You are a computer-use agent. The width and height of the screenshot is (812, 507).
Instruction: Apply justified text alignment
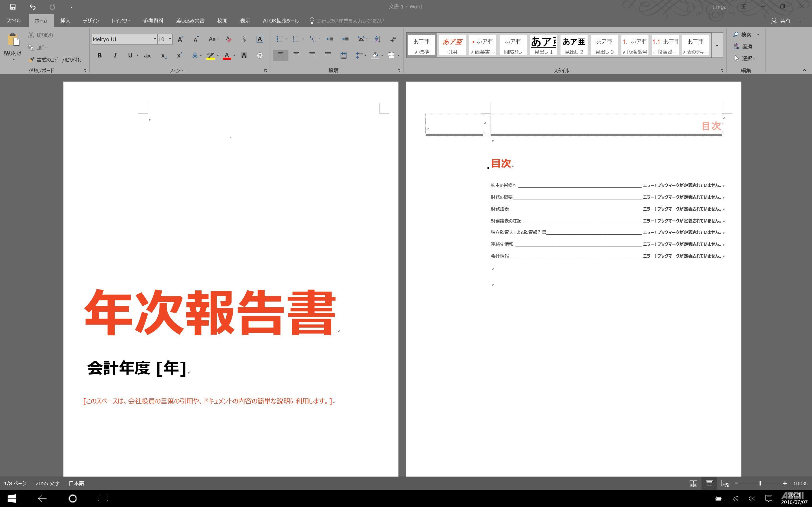328,56
